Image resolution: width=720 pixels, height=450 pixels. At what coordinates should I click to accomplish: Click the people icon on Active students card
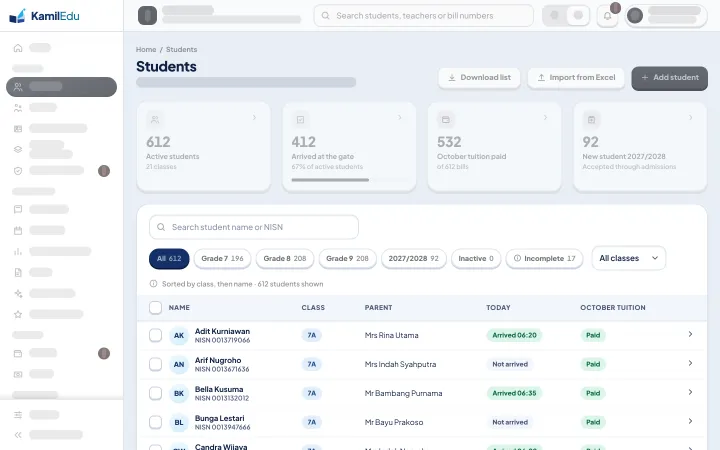coord(155,119)
